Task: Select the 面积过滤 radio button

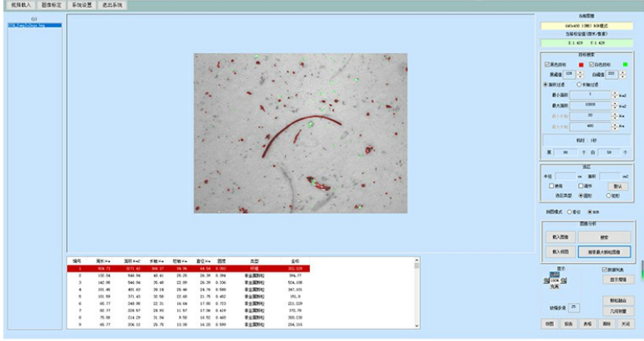Action: tap(547, 84)
